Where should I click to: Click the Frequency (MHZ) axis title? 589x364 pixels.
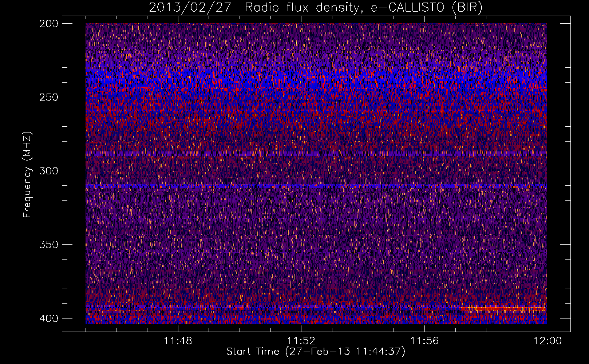[x=27, y=175]
